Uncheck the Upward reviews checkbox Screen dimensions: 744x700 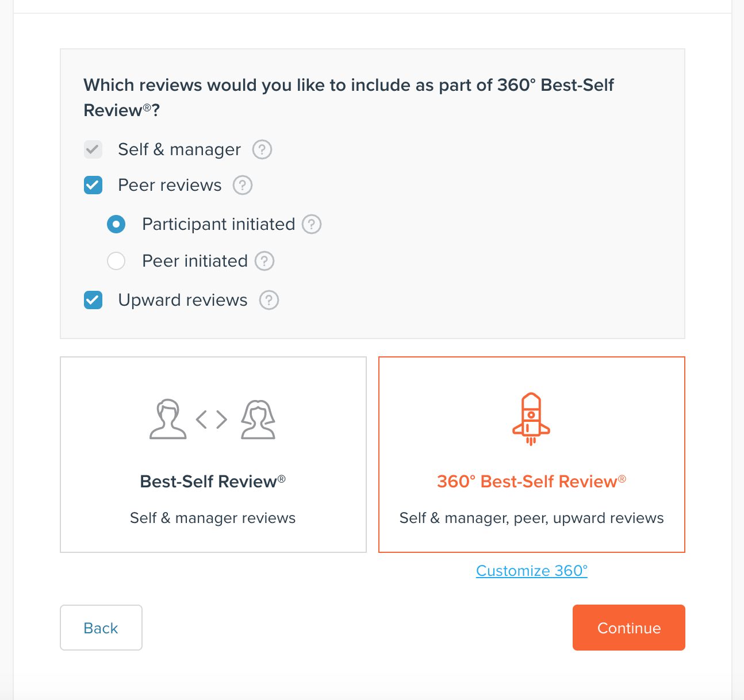coord(93,300)
